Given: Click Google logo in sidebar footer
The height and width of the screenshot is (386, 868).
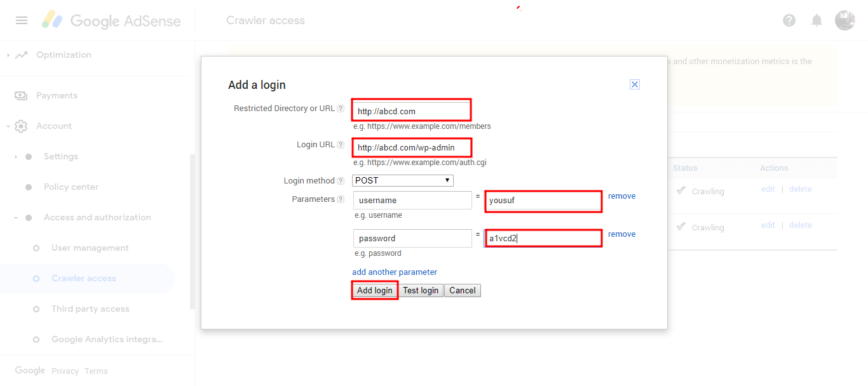Looking at the screenshot, I should pyautogui.click(x=30, y=371).
